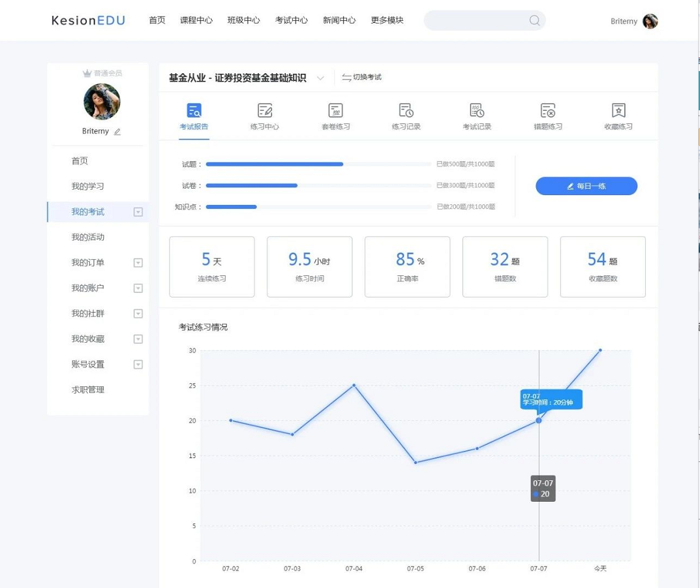Click the pencil edit icon beside Briterny

click(117, 132)
